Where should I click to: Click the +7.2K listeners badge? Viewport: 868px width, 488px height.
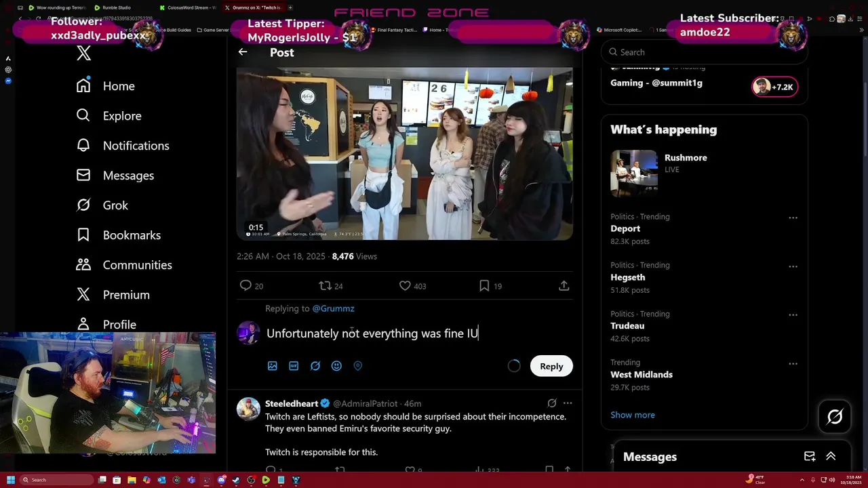pos(774,87)
